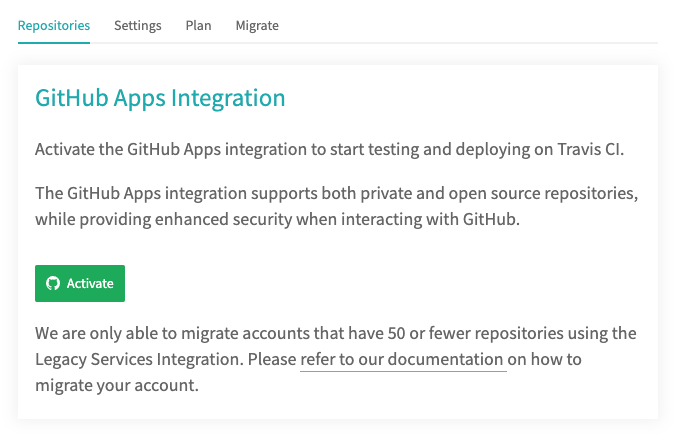Click the word 'Please' before documentation link

[272, 360]
